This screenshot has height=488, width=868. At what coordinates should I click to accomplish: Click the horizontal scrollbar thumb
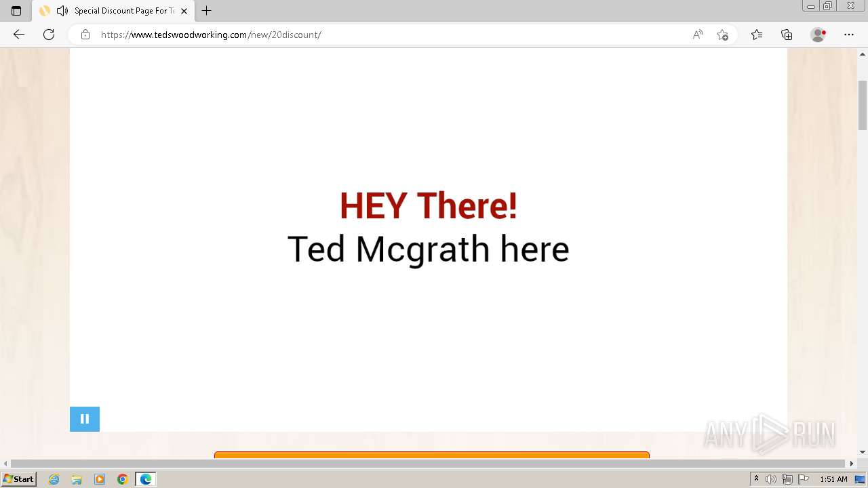tap(427, 464)
